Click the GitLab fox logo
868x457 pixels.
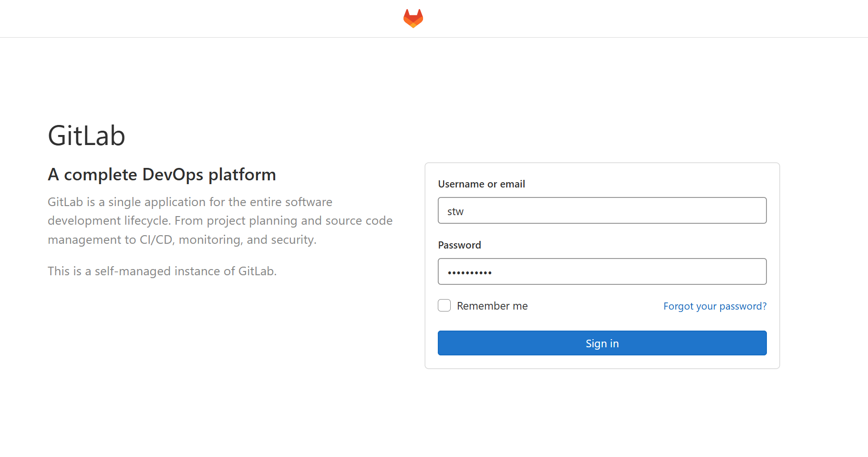click(413, 19)
